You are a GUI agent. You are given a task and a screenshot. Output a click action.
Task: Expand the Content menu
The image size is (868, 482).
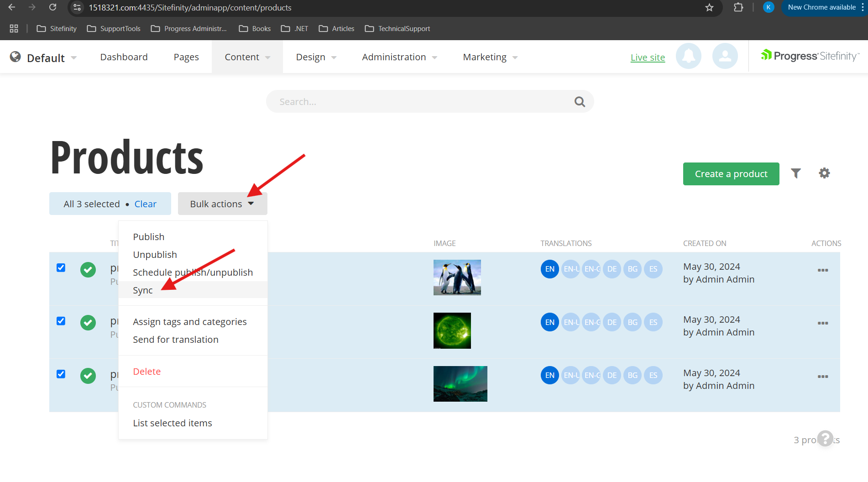(x=247, y=57)
